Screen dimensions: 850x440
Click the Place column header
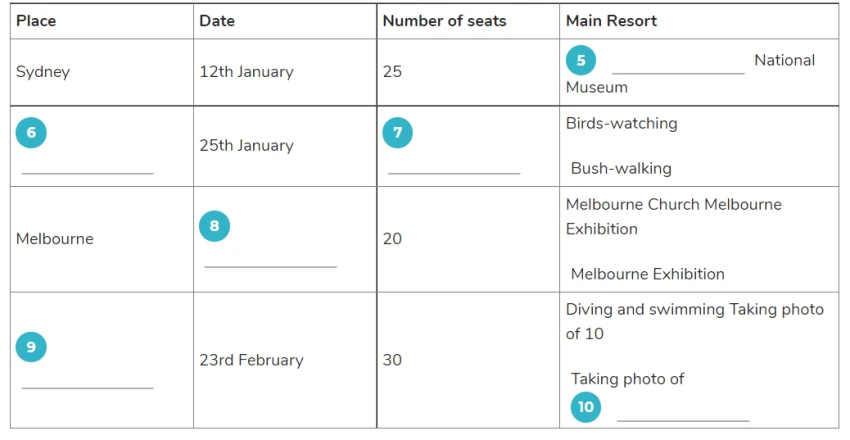pyautogui.click(x=36, y=21)
